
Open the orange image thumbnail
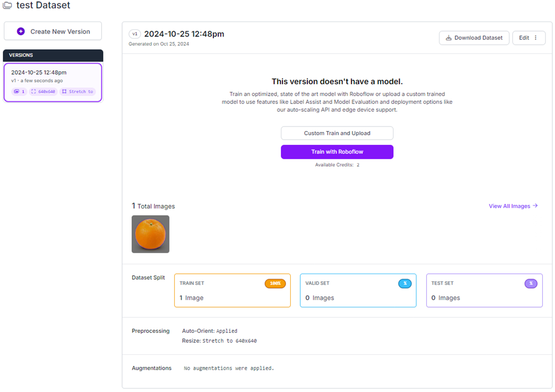click(150, 234)
